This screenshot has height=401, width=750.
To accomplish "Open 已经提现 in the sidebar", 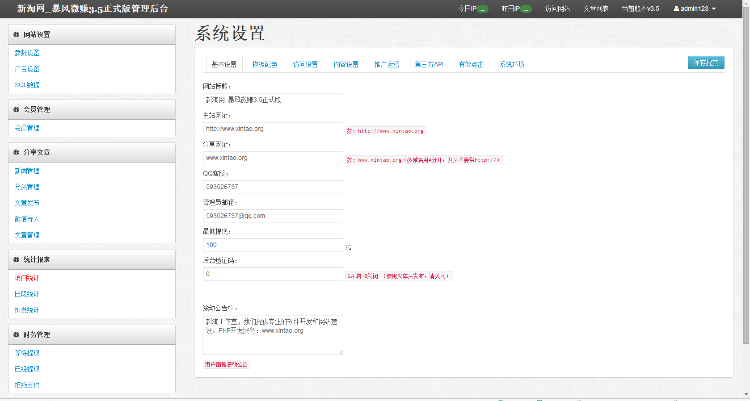I will tap(27, 369).
